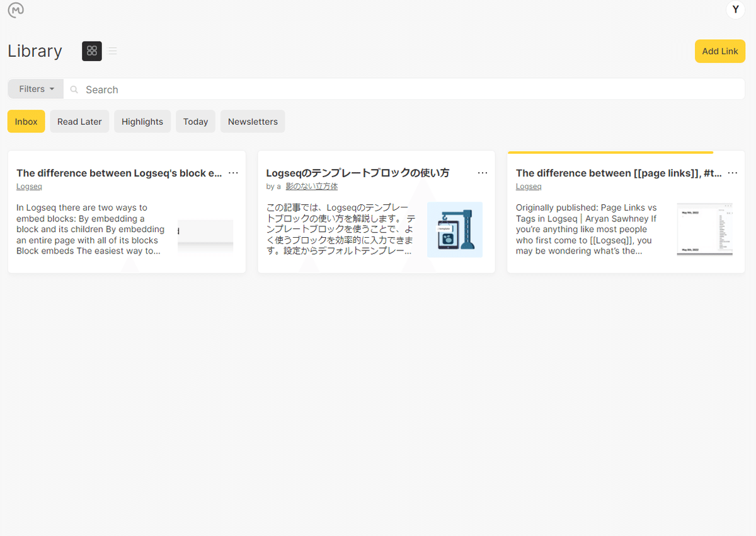Click the block embeds description text
This screenshot has width=756, height=536.
tap(91, 229)
